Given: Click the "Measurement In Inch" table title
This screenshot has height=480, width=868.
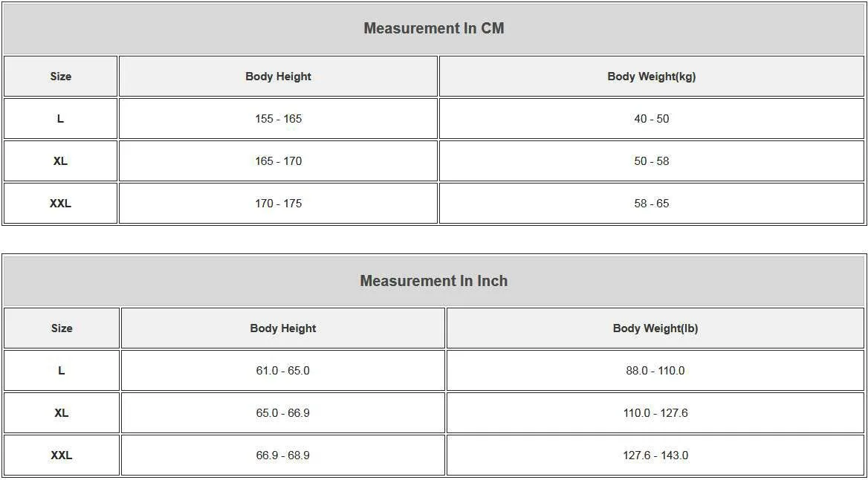Looking at the screenshot, I should 434,281.
